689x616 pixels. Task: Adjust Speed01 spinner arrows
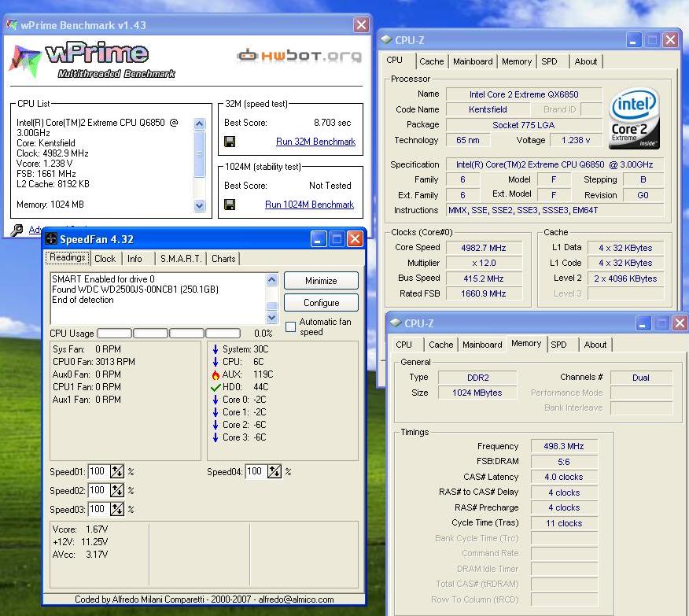click(x=117, y=471)
